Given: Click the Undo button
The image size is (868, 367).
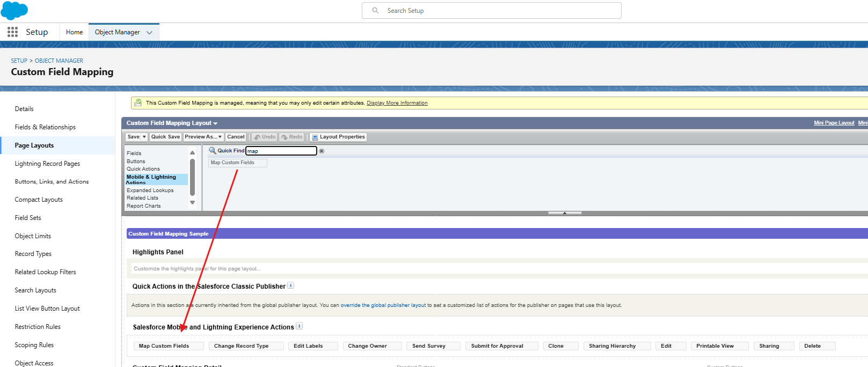Looking at the screenshot, I should (x=265, y=137).
